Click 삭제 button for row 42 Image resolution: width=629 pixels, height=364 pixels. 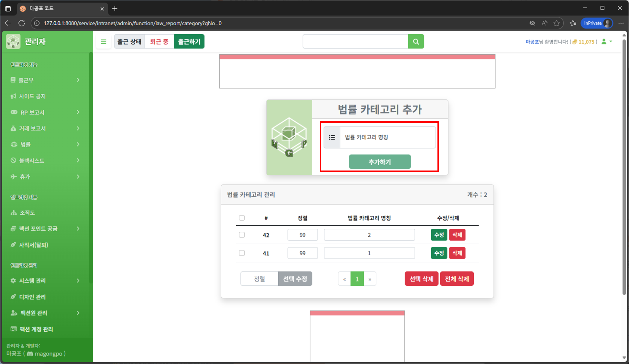click(457, 235)
